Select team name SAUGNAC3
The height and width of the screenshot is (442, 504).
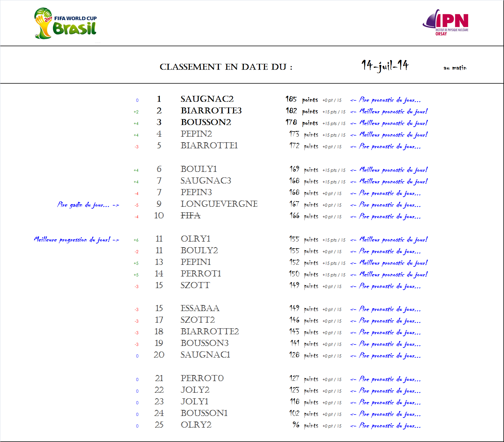click(206, 181)
